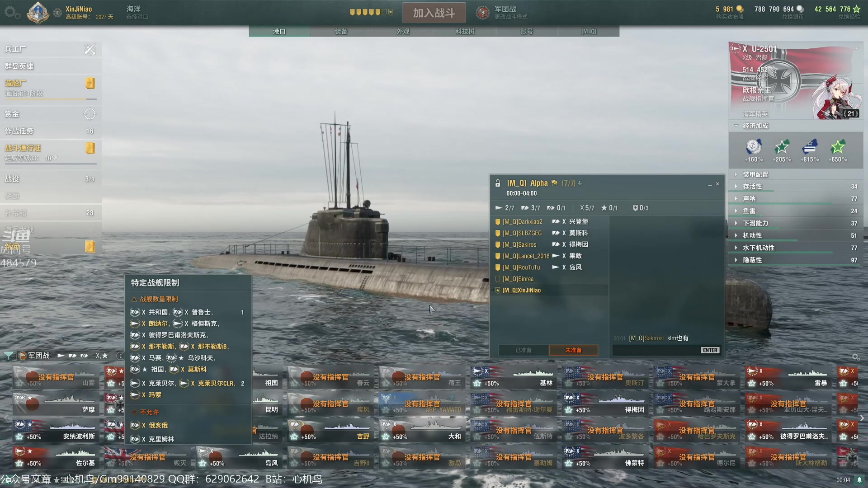Click the player clan emblem beside XinJiNiao
Screen dimensions: 868x488
pos(38,13)
